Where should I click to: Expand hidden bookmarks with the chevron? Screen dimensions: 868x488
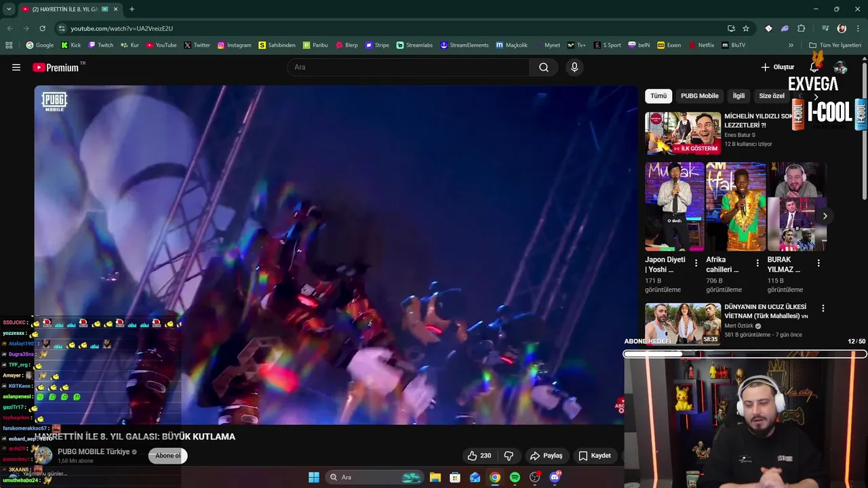pyautogui.click(x=791, y=45)
